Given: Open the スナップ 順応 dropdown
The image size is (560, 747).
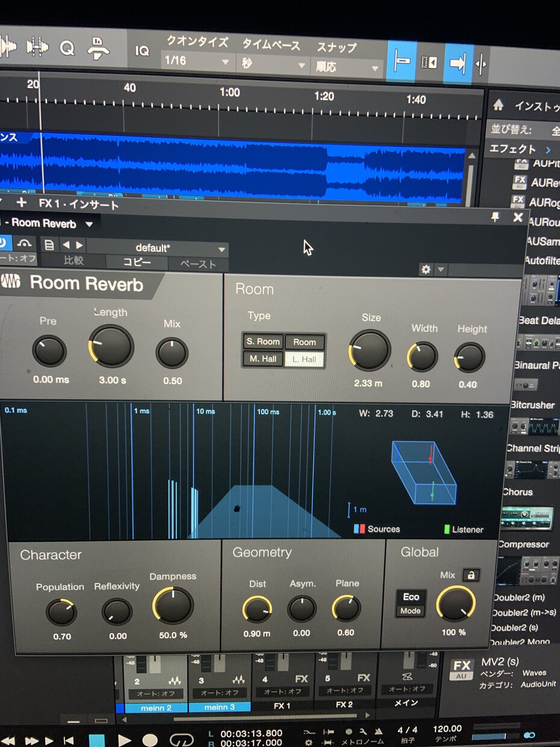Looking at the screenshot, I should (x=347, y=67).
